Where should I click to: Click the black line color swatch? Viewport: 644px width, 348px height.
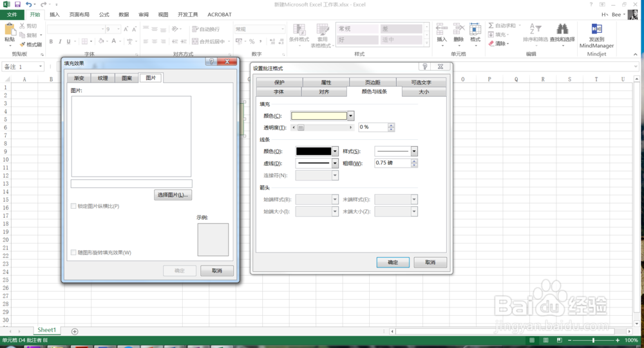(x=314, y=151)
